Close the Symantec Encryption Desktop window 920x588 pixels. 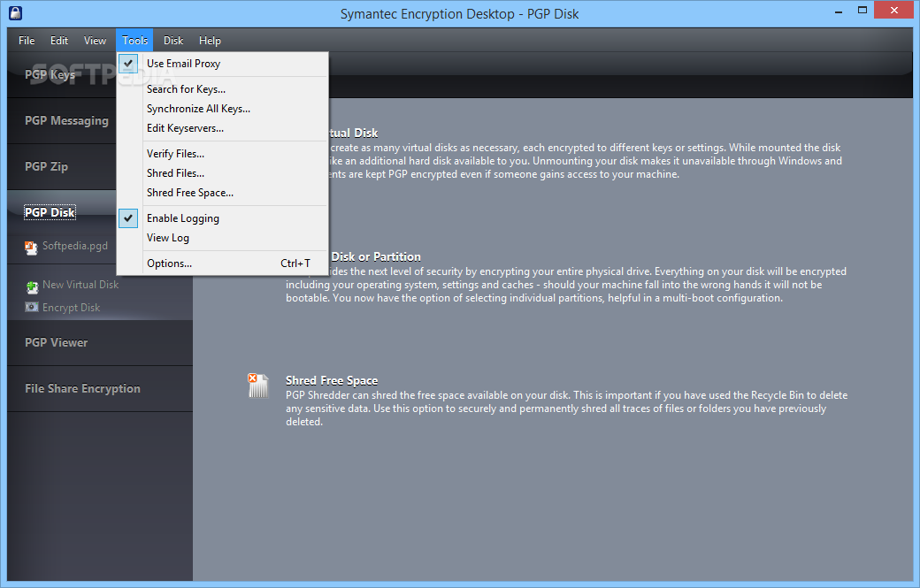894,10
